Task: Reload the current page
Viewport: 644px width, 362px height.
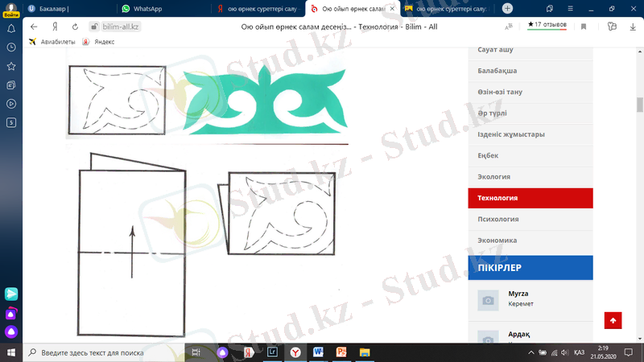Action: [x=75, y=27]
